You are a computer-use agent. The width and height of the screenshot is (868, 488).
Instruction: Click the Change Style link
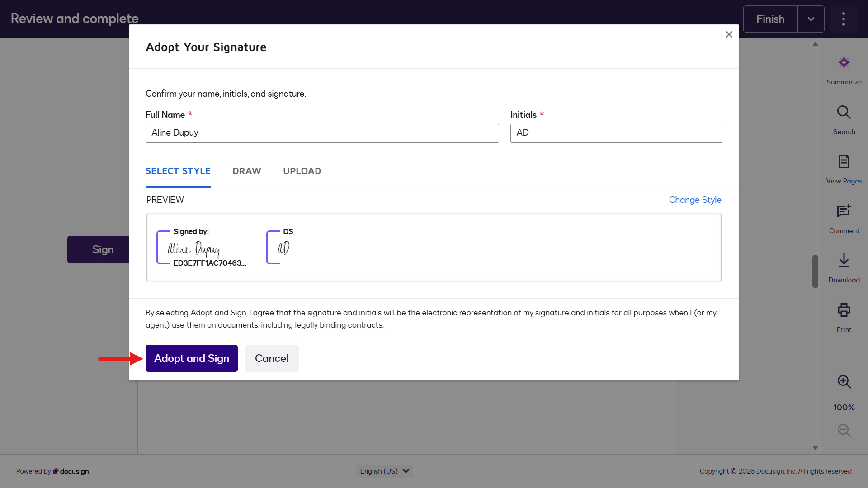pyautogui.click(x=695, y=200)
